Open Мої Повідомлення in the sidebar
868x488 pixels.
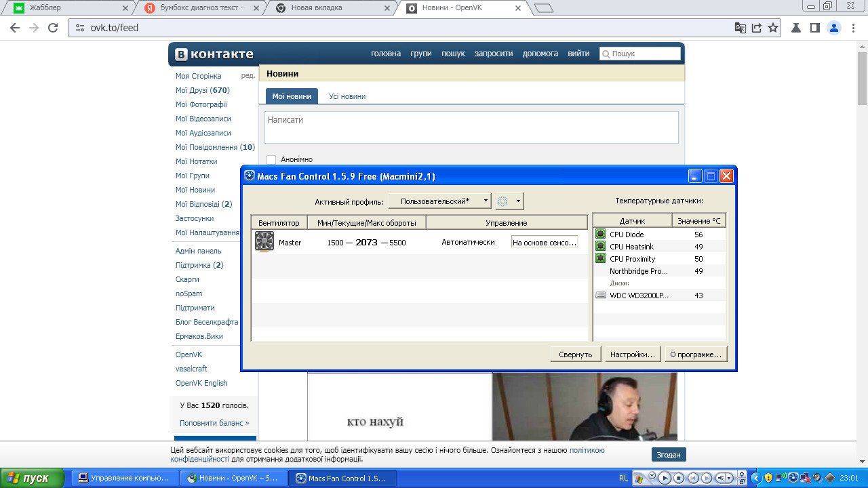pos(215,147)
